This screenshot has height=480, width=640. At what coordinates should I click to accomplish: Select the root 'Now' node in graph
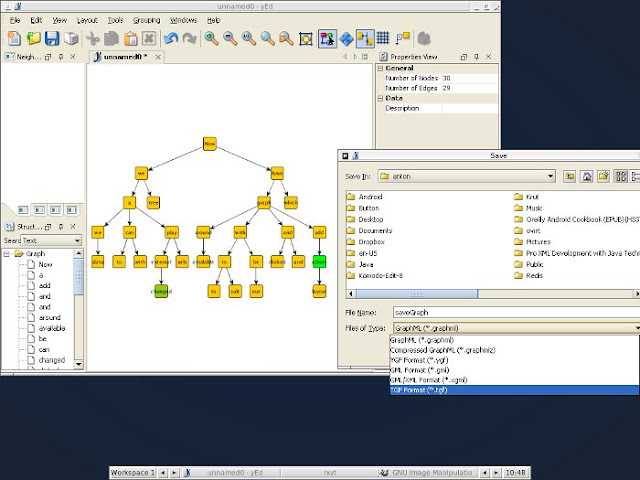point(209,144)
